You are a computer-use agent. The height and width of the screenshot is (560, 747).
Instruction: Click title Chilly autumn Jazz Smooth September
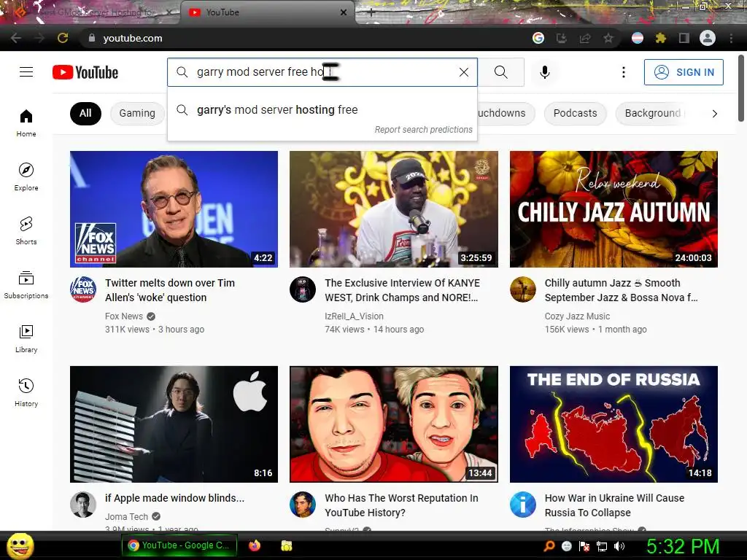622,290
